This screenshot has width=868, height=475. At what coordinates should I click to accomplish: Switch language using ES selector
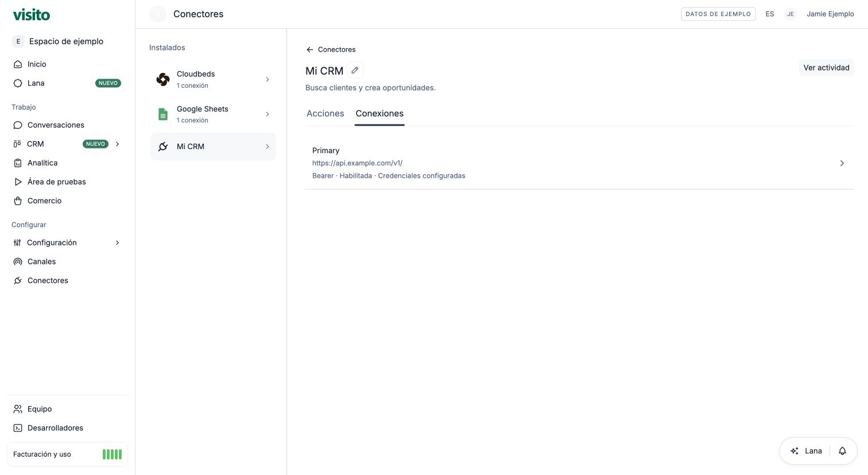click(770, 14)
